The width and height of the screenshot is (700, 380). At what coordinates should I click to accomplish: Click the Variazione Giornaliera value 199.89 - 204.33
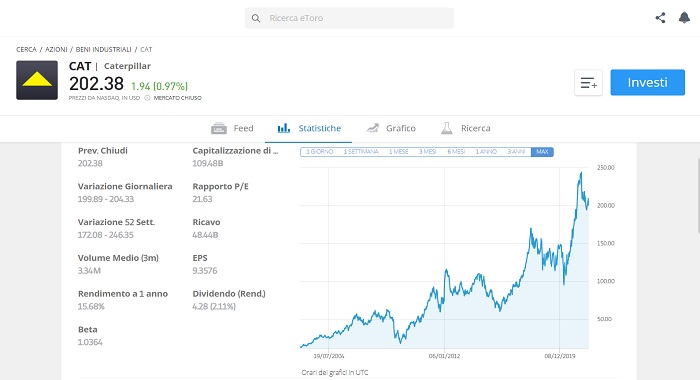(106, 199)
